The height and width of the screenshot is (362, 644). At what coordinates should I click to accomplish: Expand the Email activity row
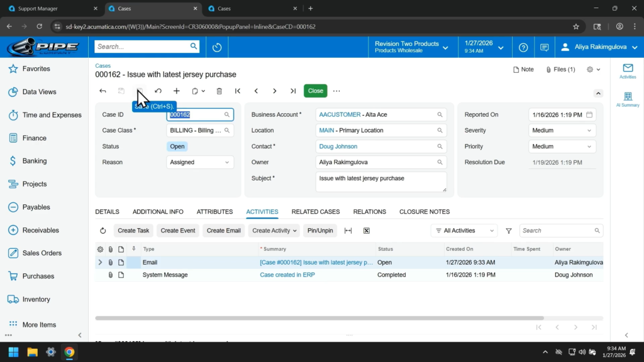point(99,263)
